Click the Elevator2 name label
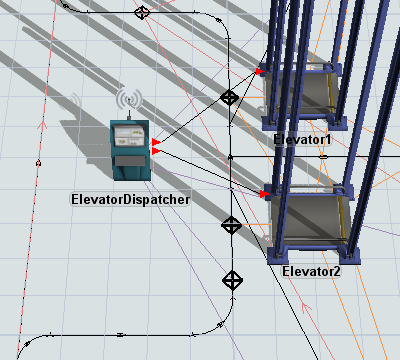This screenshot has height=360, width=400. coord(311,271)
